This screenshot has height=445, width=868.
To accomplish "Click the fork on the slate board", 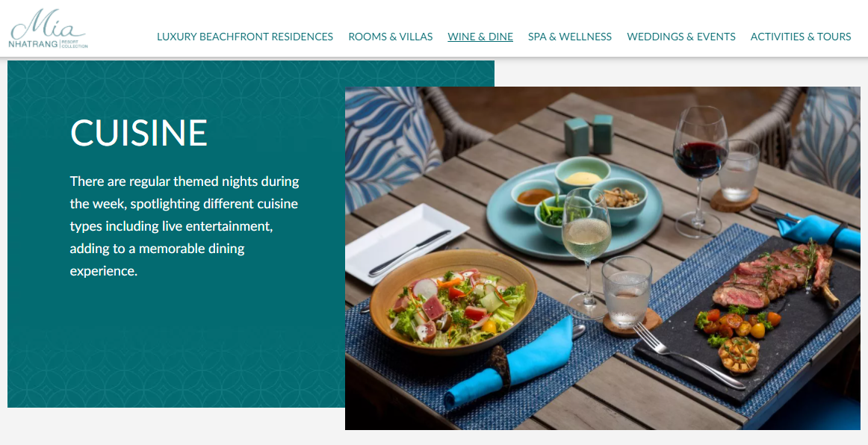I will click(x=688, y=356).
